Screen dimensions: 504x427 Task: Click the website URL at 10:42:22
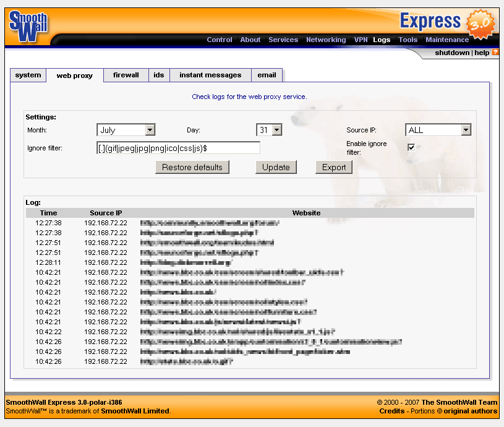(x=237, y=332)
